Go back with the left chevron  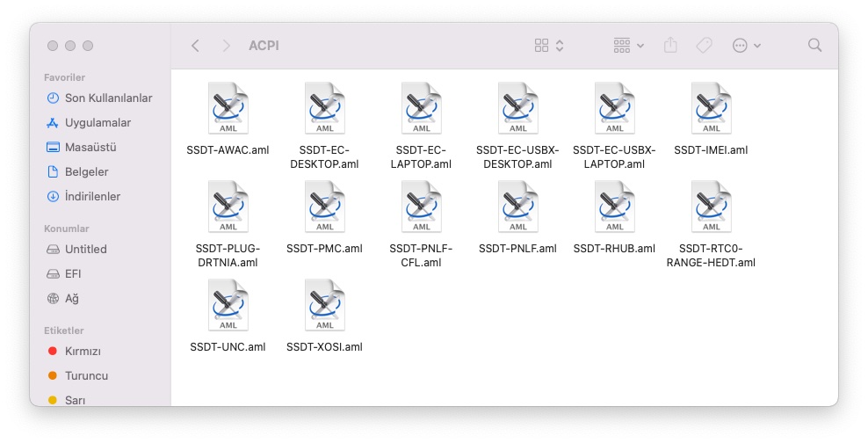click(195, 46)
